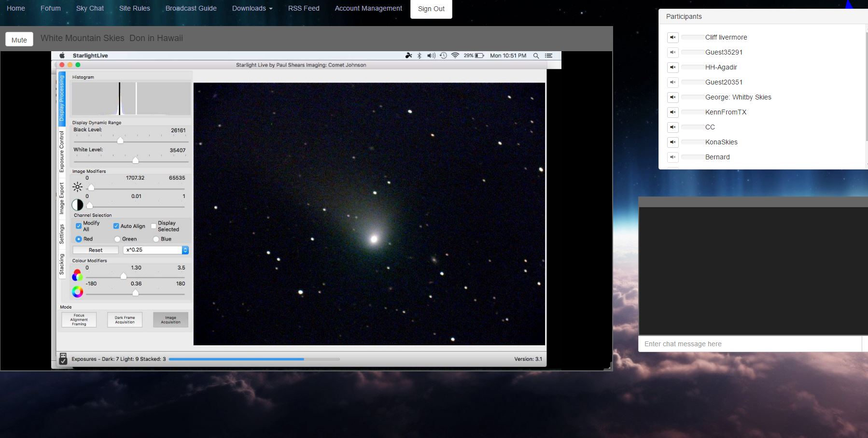
Task: Toggle the Modify All checkbox
Action: (79, 226)
